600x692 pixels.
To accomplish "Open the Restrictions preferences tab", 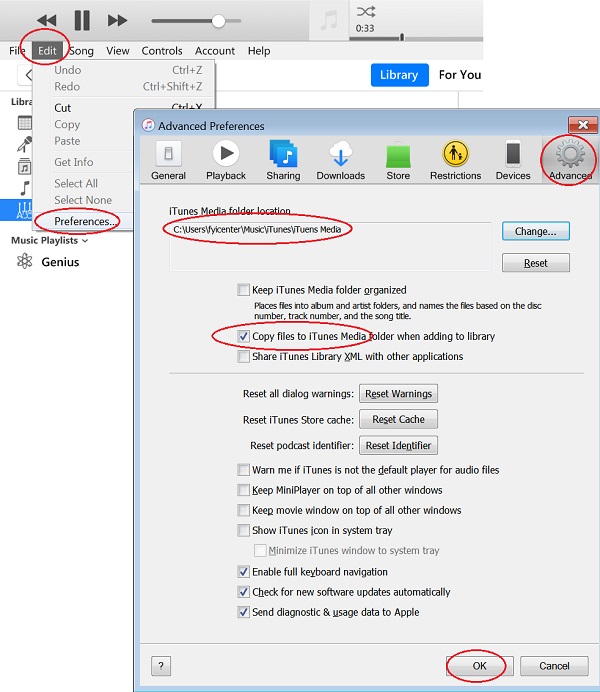I will pyautogui.click(x=455, y=161).
